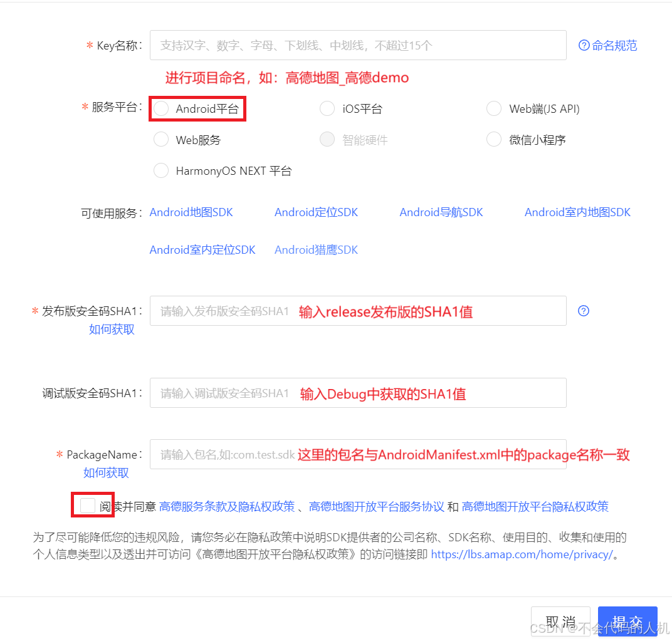Click the 取消 cancel button
Image resolution: width=672 pixels, height=639 pixels.
[x=560, y=621]
